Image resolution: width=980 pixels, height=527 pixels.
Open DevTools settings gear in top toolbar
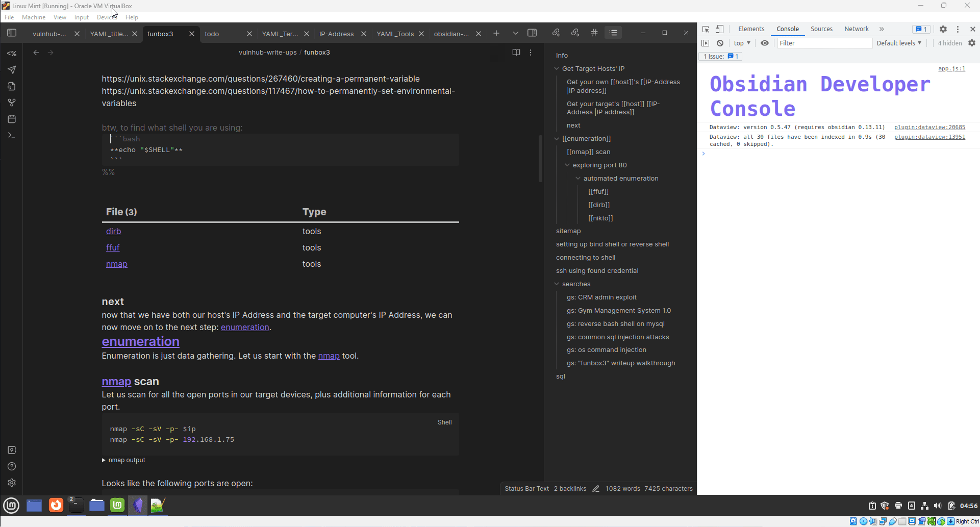[943, 29]
